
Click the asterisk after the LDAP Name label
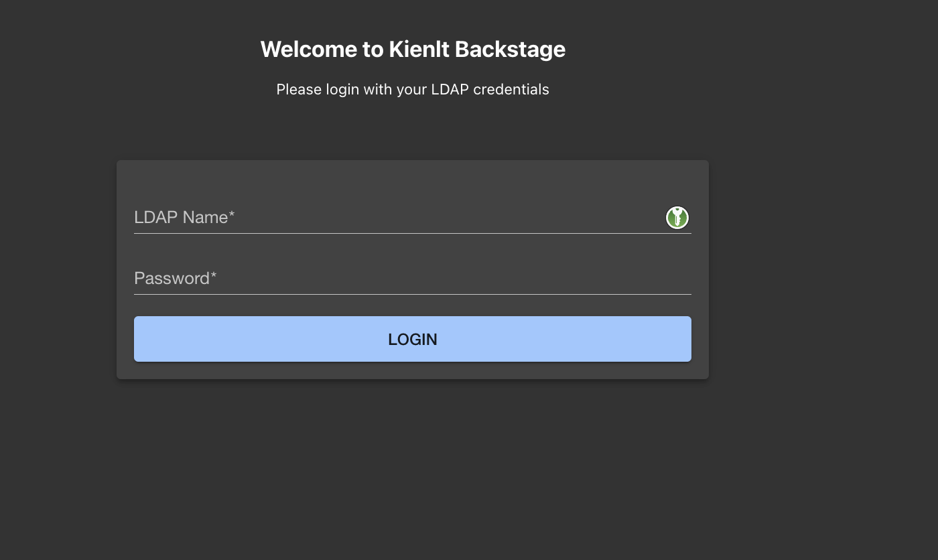(232, 216)
